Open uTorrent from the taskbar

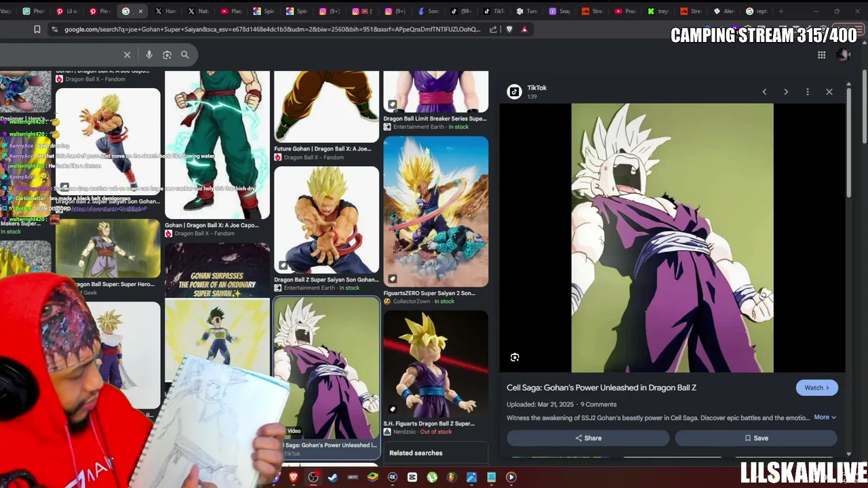(x=432, y=477)
